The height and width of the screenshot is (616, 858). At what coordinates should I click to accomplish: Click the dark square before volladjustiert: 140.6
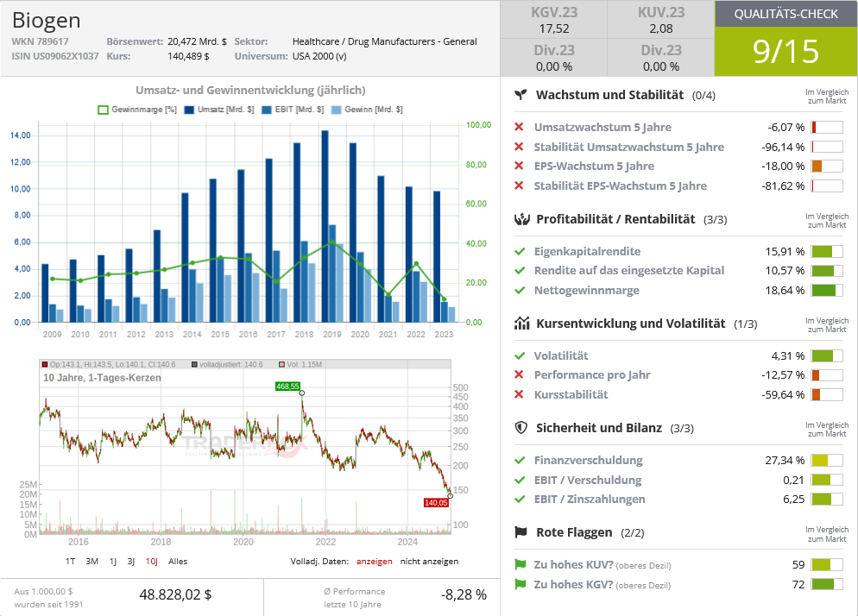(194, 364)
